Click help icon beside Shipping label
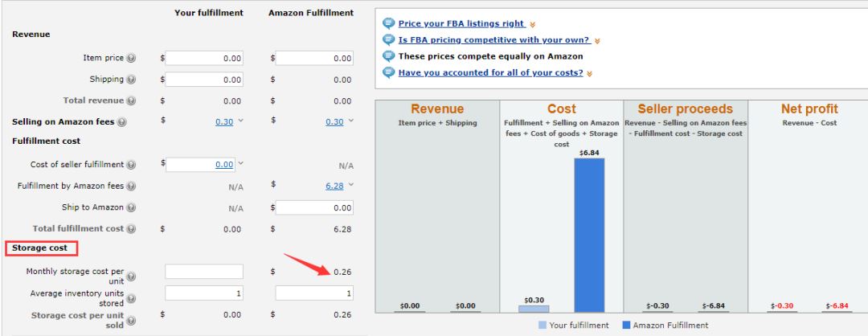The image size is (868, 336). tap(131, 80)
